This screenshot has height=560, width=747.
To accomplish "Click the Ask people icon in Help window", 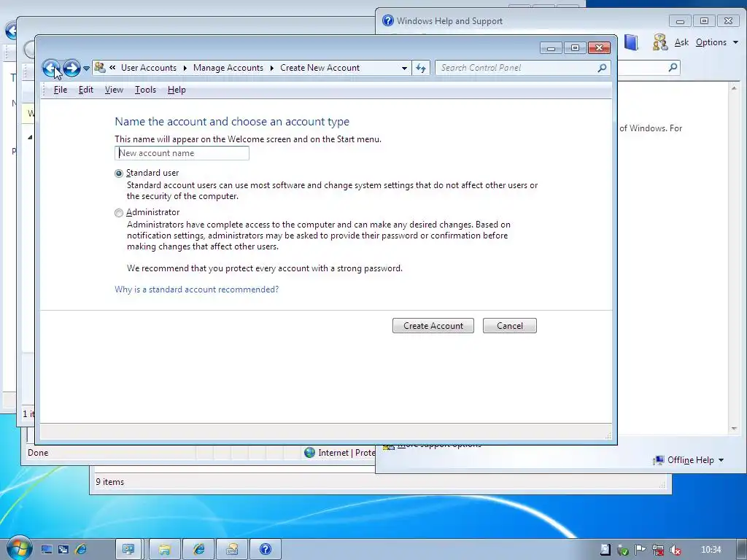I will coord(659,42).
